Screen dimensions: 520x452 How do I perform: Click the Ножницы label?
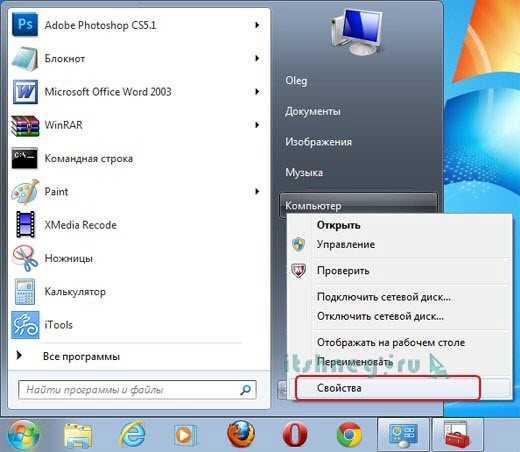tap(68, 258)
